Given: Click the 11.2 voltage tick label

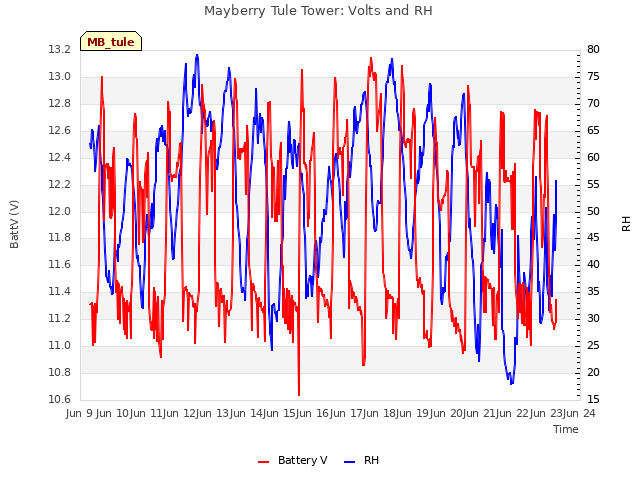Looking at the screenshot, I should pyautogui.click(x=60, y=318).
